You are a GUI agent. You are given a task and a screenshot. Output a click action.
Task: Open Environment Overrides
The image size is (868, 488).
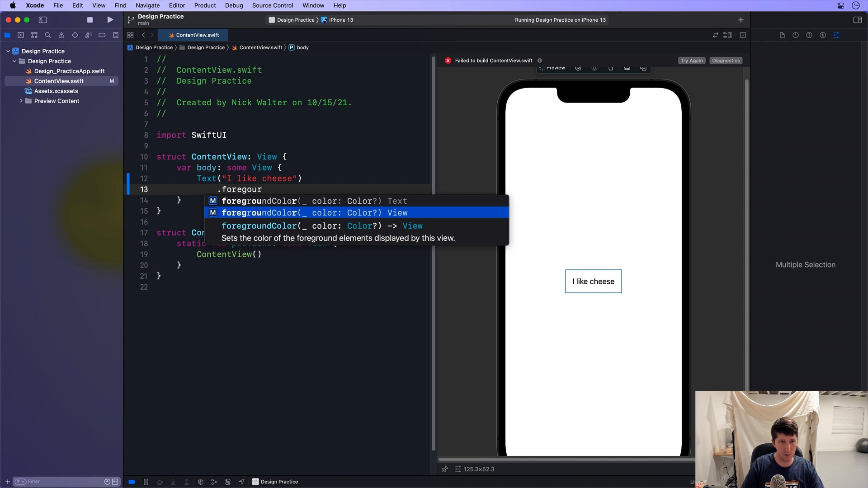(228, 482)
